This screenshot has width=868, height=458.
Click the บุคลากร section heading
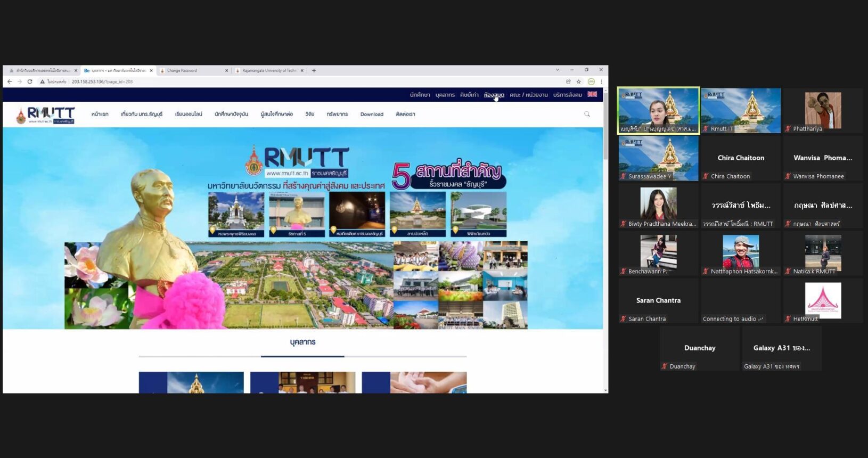[x=302, y=342]
